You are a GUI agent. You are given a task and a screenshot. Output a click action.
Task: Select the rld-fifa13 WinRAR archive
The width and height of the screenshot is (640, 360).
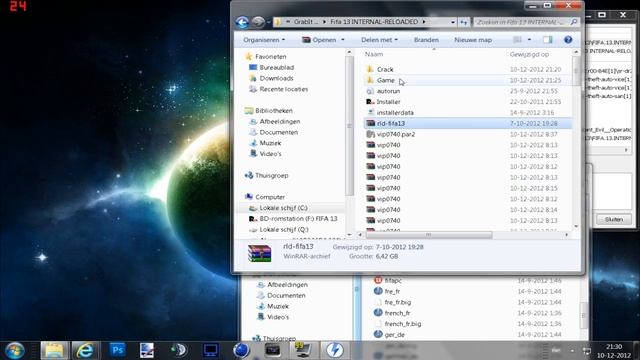[467, 123]
